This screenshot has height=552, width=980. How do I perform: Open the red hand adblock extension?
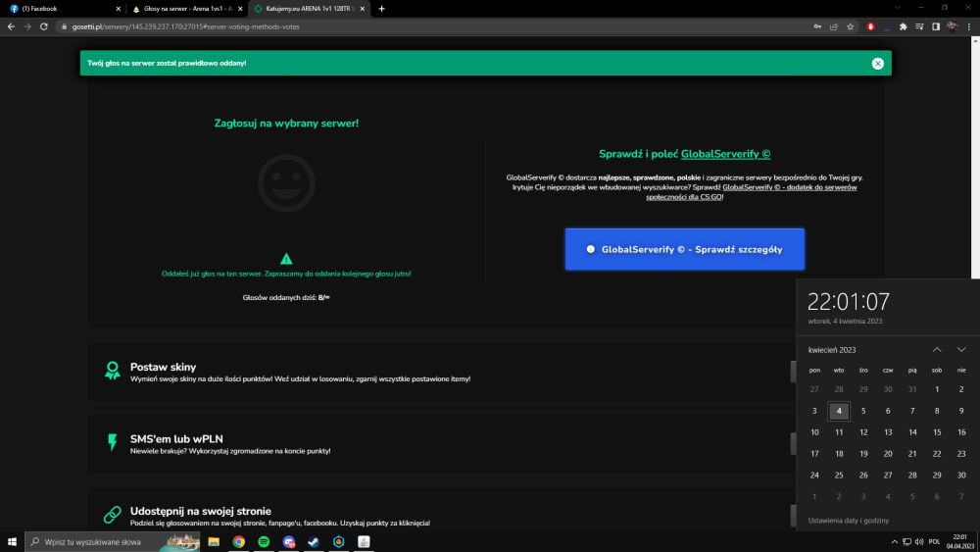pos(870,26)
